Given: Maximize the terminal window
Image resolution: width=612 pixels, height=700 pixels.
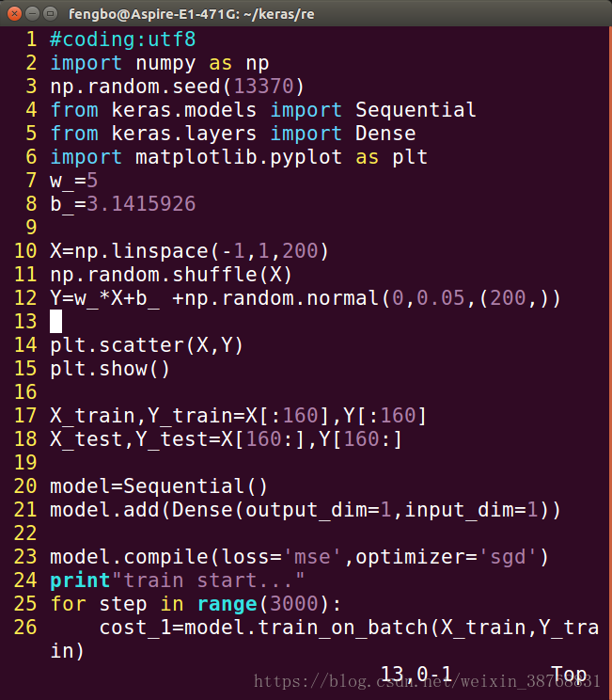Looking at the screenshot, I should click(x=50, y=14).
